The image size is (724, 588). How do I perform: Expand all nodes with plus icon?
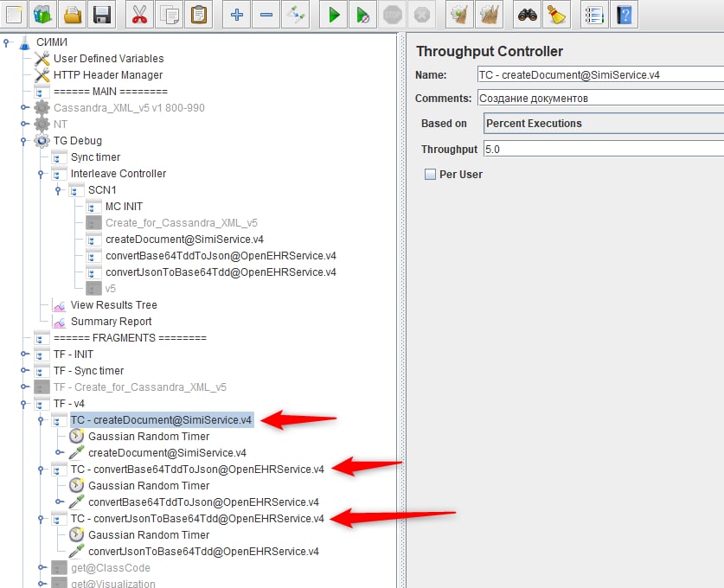point(237,15)
